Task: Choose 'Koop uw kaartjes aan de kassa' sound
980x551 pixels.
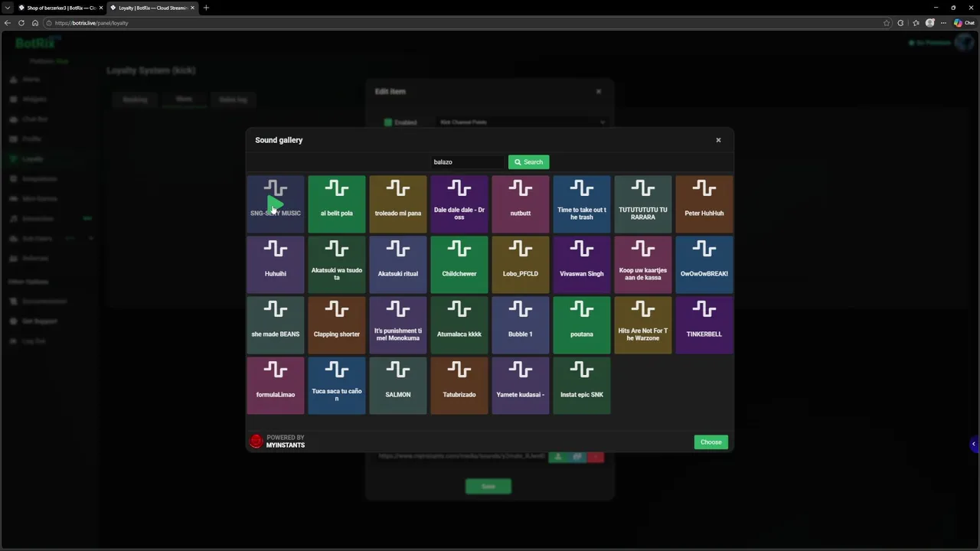Action: (643, 264)
